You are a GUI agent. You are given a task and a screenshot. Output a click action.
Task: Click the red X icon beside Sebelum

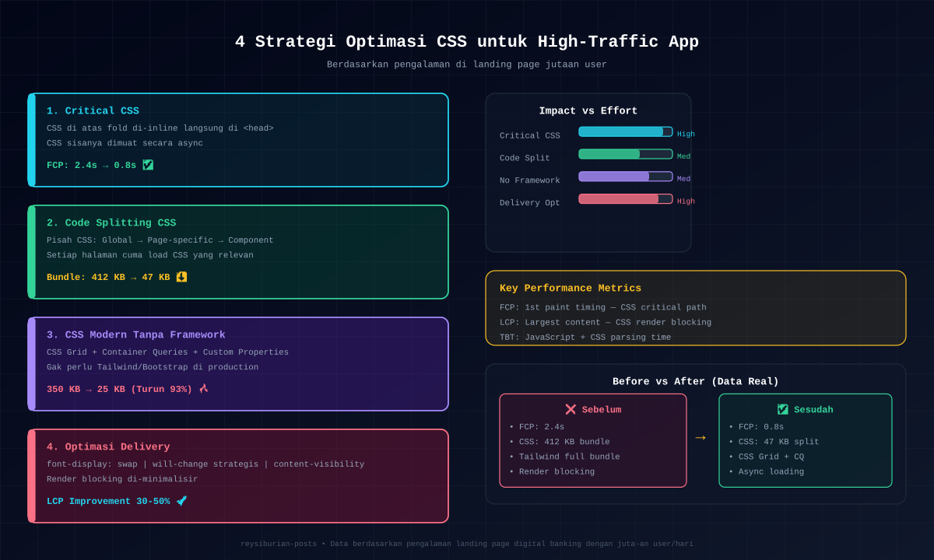click(x=571, y=409)
